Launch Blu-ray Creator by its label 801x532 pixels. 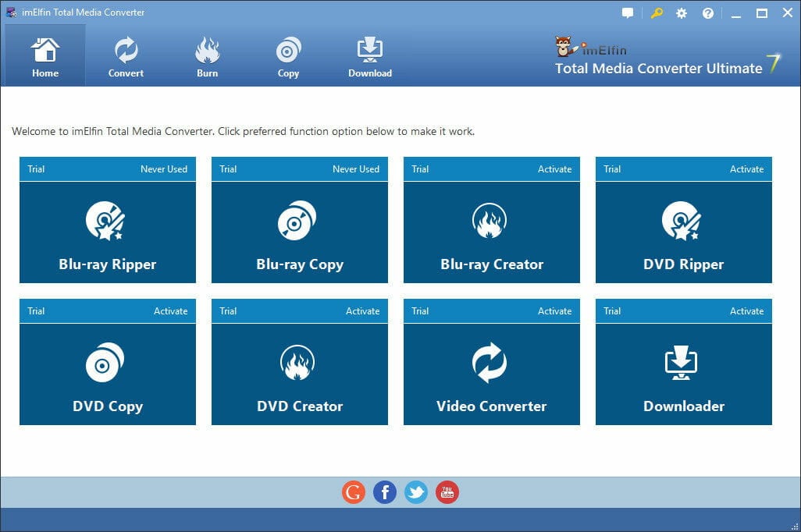click(x=492, y=264)
